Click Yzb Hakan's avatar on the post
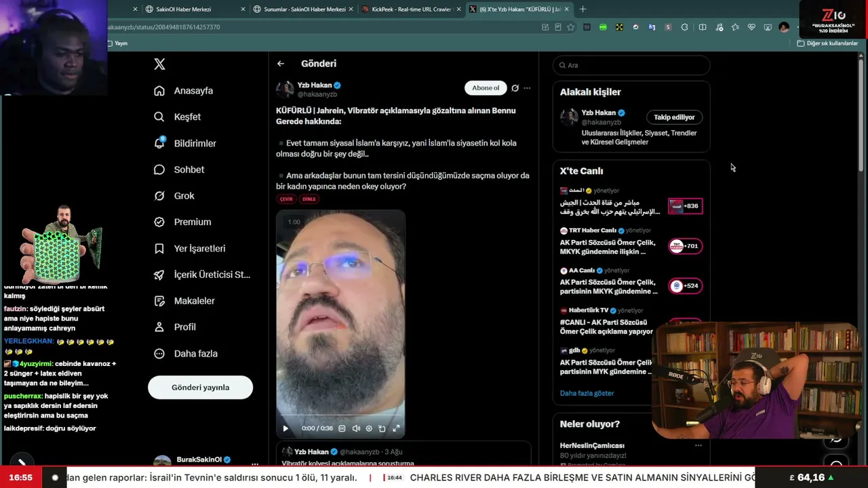The image size is (868, 488). pos(285,89)
